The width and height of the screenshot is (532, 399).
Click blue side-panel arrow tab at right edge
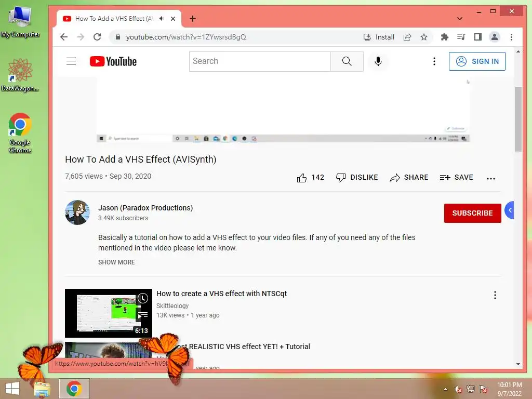click(509, 210)
